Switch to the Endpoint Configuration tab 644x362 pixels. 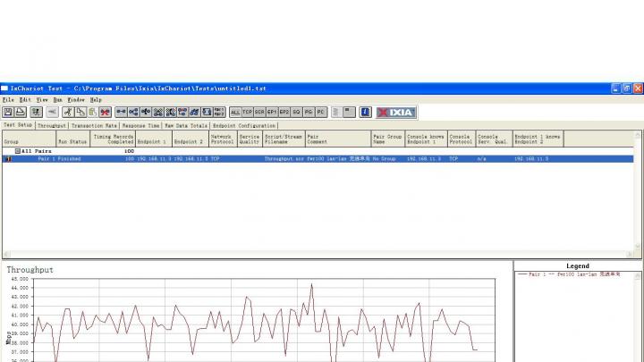[x=244, y=126]
